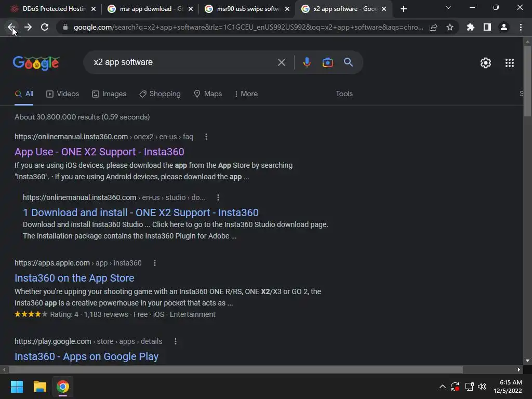
Task: Open Google quick settings gear
Action: [486, 63]
